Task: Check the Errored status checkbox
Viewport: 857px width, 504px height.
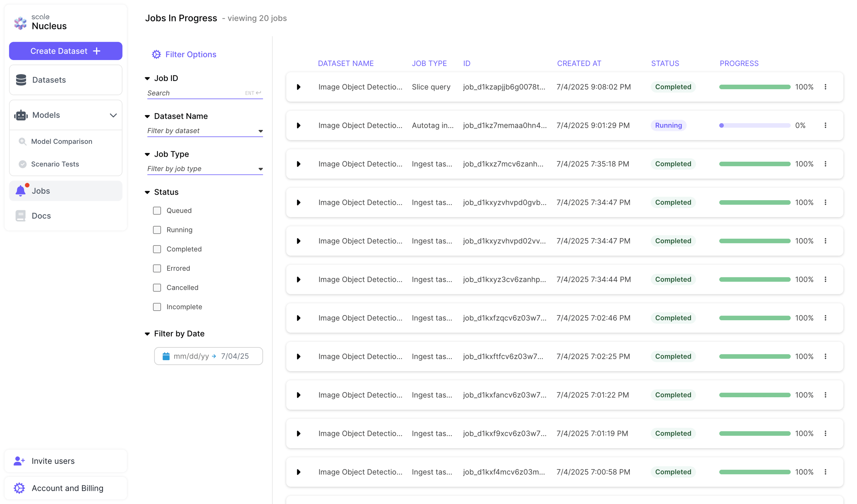Action: (157, 268)
